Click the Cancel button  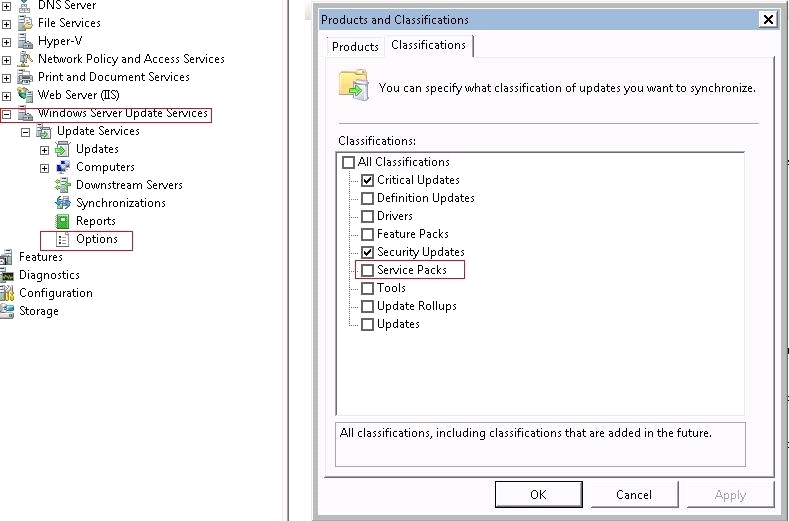[x=634, y=495]
